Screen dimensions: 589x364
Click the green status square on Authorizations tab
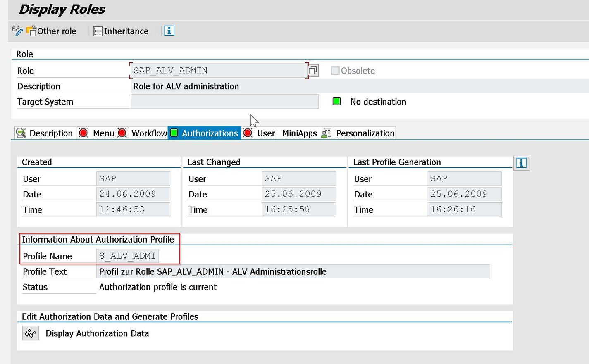click(x=174, y=133)
